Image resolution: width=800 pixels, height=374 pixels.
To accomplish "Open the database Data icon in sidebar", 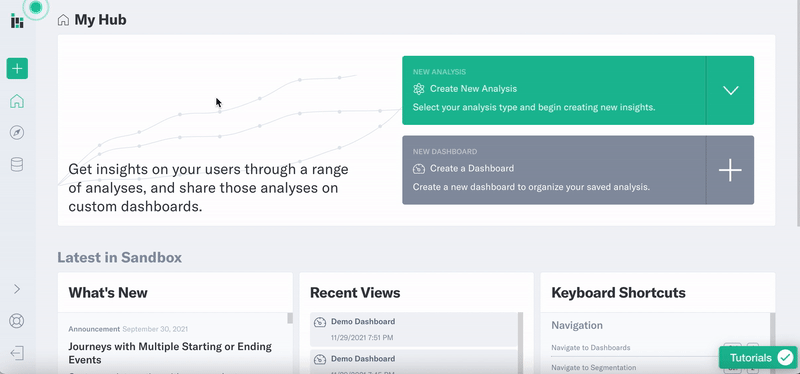I will click(x=17, y=164).
